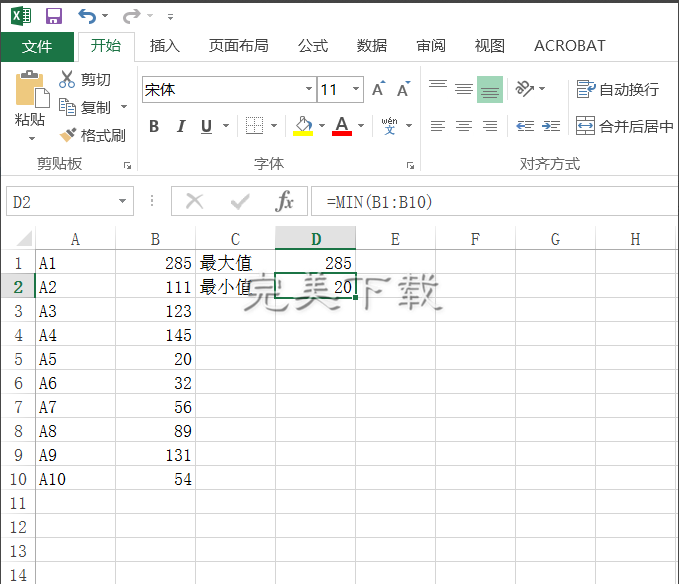Click the cancel X formula icon

coord(194,201)
